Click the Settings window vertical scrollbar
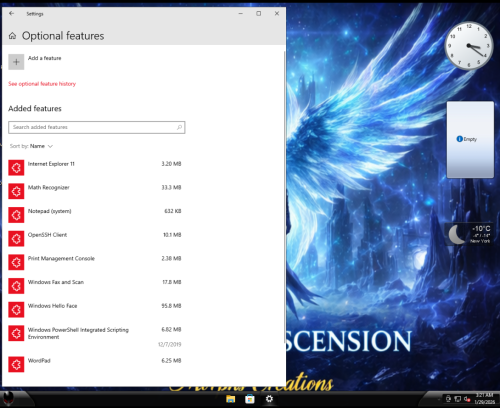The image size is (500, 408). tap(285, 197)
